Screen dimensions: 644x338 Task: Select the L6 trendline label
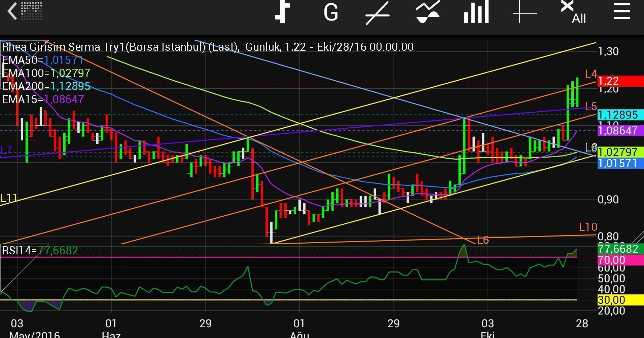[483, 240]
